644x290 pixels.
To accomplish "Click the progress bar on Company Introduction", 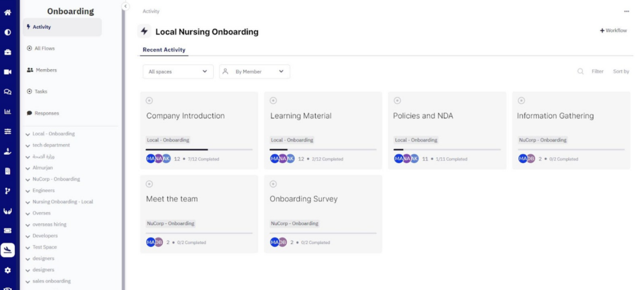I will [199, 150].
